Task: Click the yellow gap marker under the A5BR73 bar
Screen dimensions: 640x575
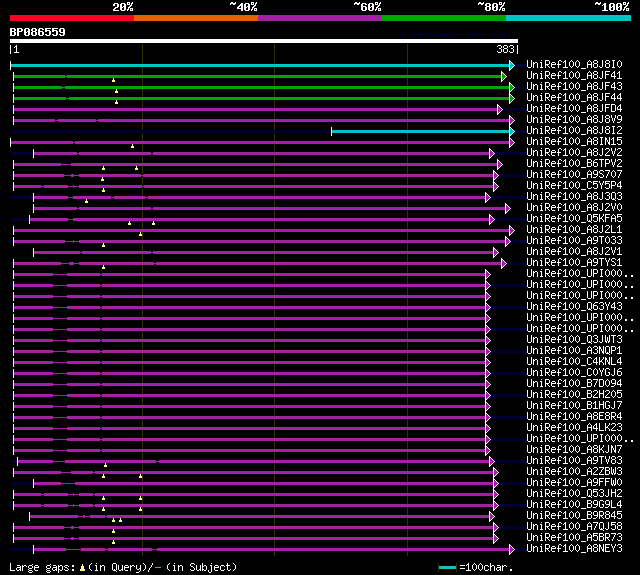Action: [113, 542]
